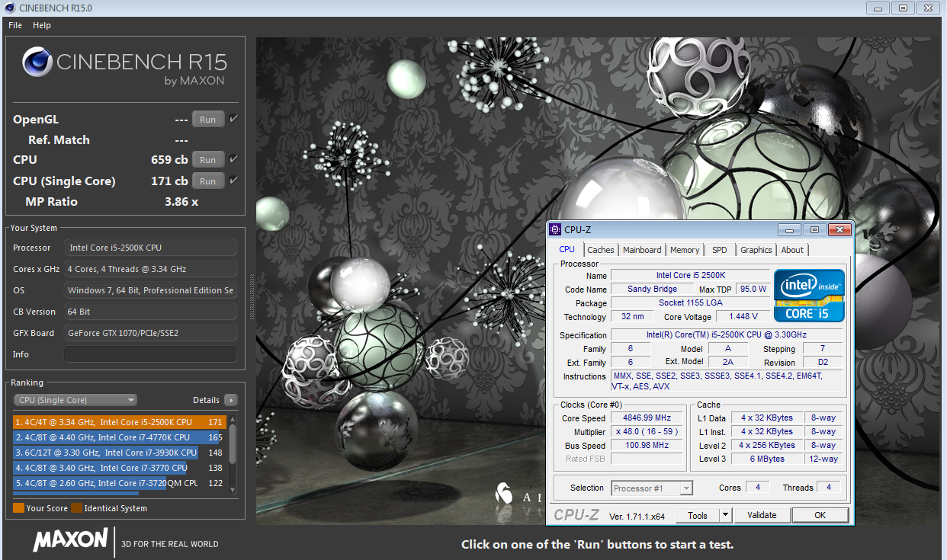The image size is (947, 560).
Task: Select ranking row Intel Core i5-2500K CPU
Action: click(119, 422)
